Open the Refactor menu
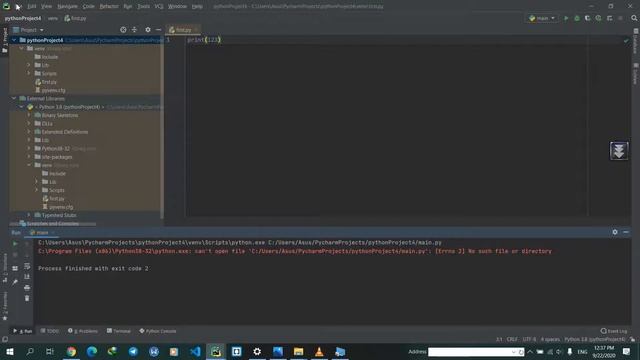640x360 pixels. (x=109, y=7)
